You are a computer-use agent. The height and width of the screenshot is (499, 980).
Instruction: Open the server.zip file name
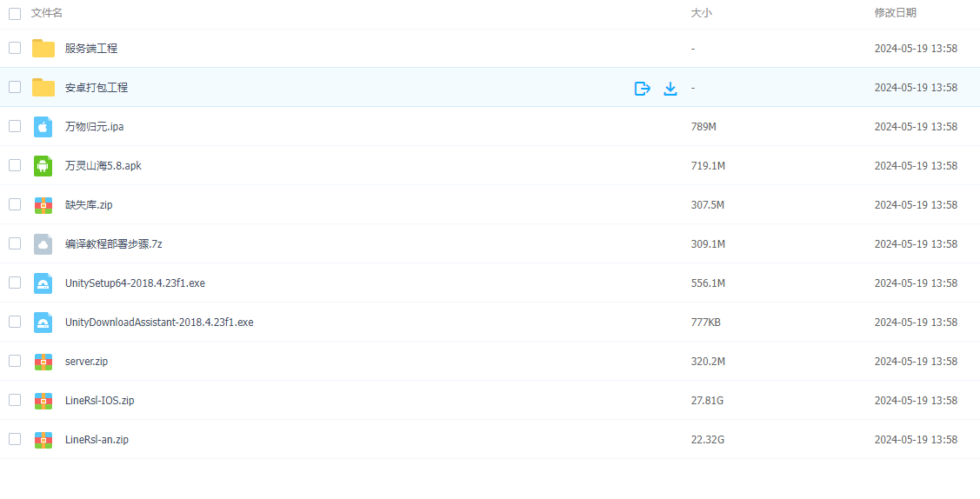click(86, 361)
